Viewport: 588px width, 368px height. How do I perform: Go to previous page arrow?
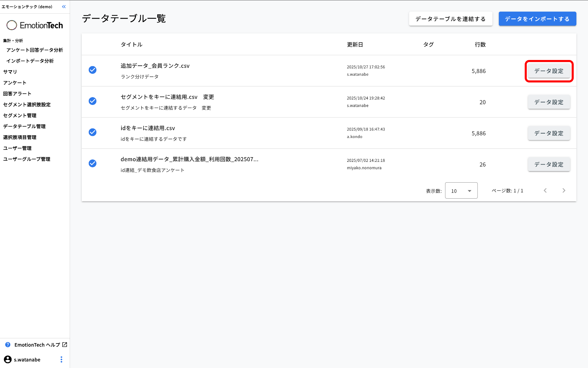pos(545,190)
